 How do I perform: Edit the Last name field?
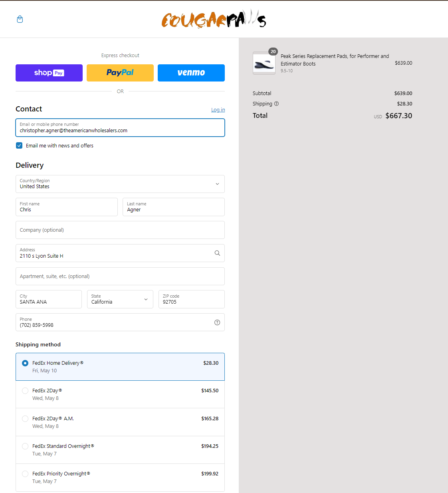pos(174,207)
